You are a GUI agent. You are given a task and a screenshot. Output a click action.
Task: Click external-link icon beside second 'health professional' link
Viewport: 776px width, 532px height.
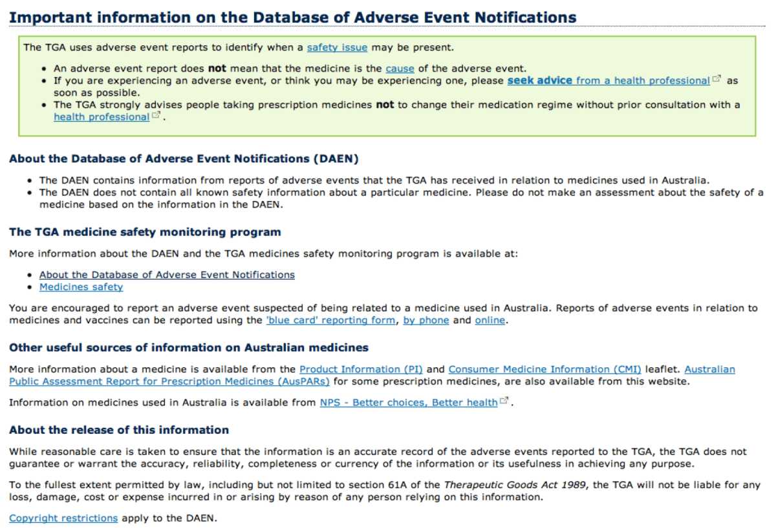point(155,116)
